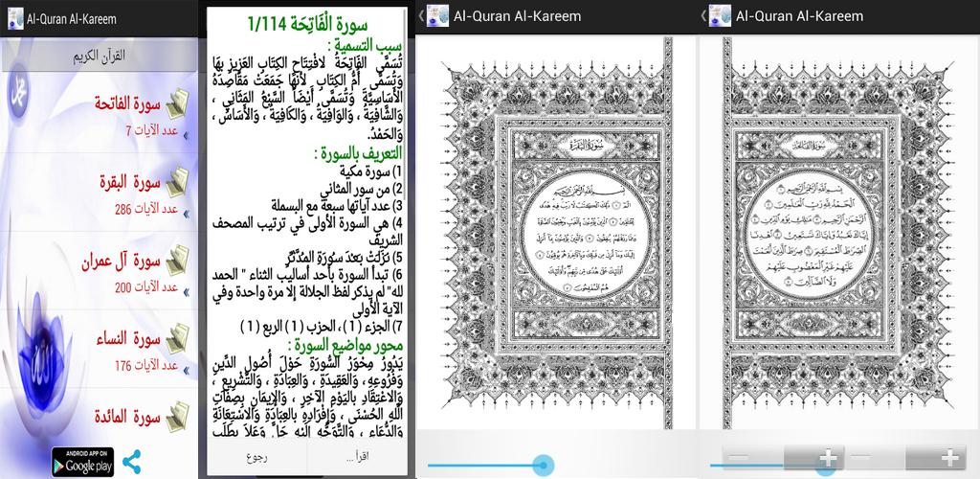
Task: Open the book icon beside سورة النساء
Action: [177, 338]
